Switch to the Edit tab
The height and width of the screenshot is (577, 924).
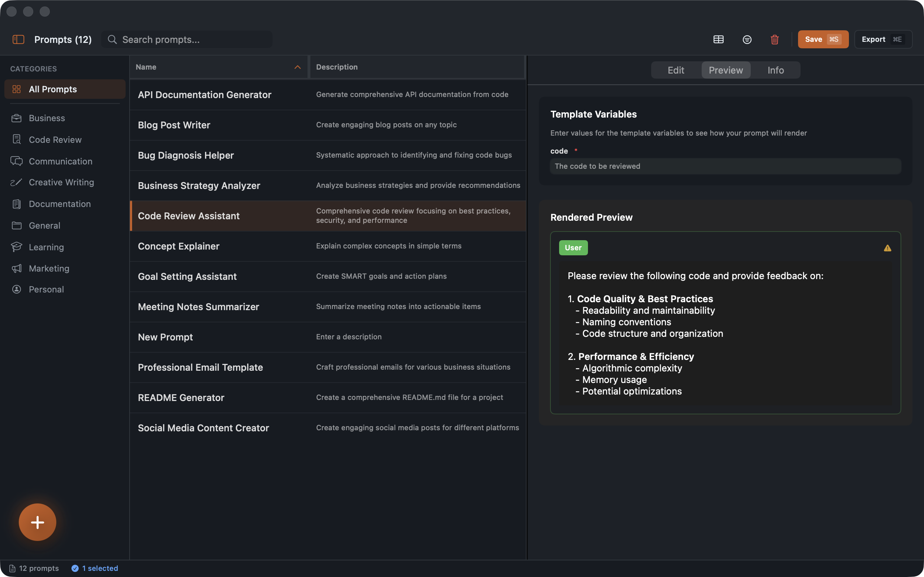point(676,70)
